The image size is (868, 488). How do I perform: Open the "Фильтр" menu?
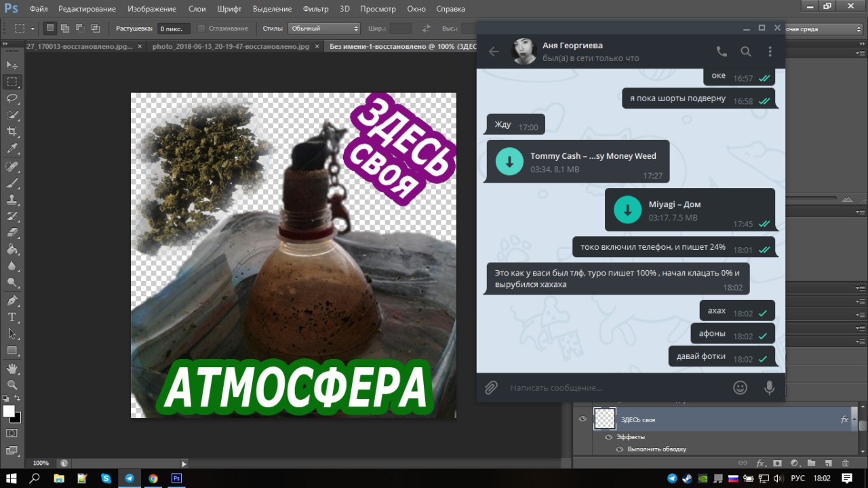[x=315, y=9]
